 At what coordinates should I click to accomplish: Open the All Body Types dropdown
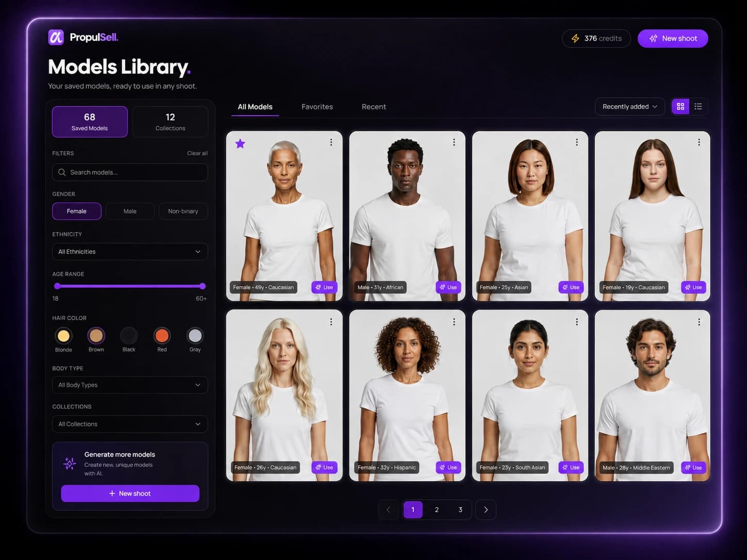(x=130, y=385)
